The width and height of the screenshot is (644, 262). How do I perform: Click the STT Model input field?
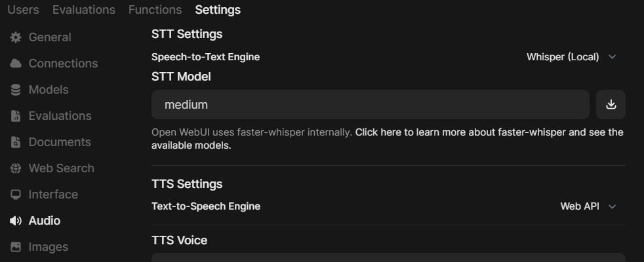pos(370,105)
